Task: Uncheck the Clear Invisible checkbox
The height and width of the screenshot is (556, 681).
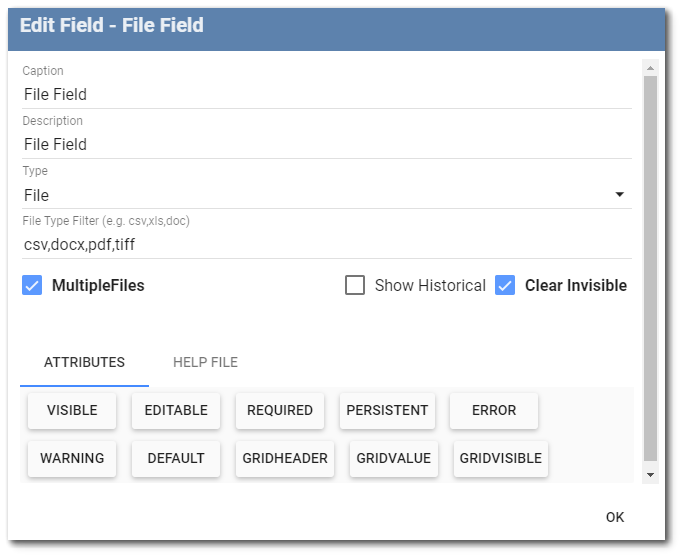Action: (505, 285)
